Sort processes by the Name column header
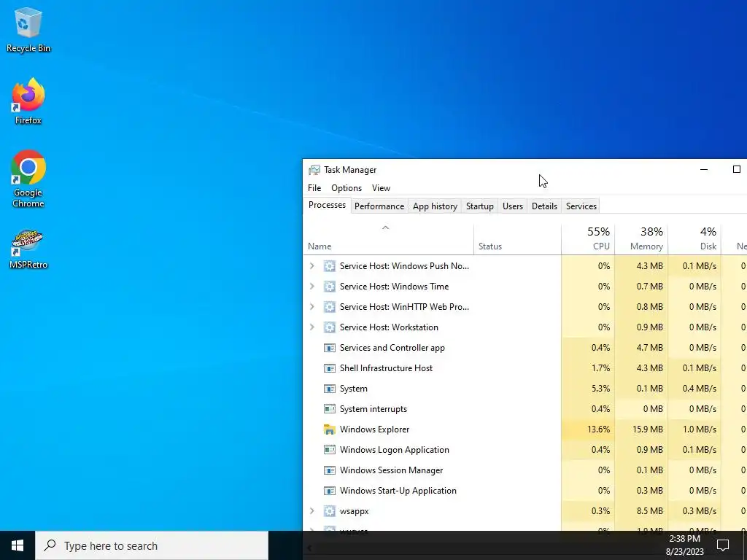Screen dimensions: 747x560 coord(388,239)
